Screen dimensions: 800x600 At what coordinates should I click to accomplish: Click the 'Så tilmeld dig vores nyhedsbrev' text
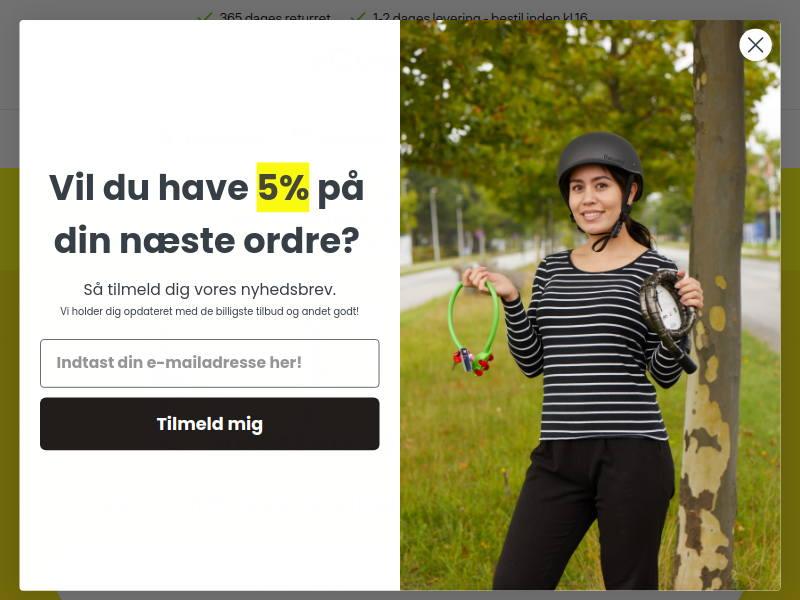pyautogui.click(x=210, y=289)
